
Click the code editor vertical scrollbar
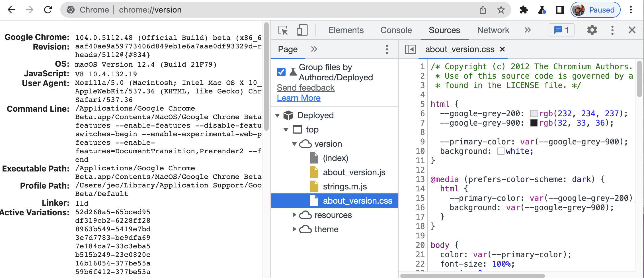639,79
